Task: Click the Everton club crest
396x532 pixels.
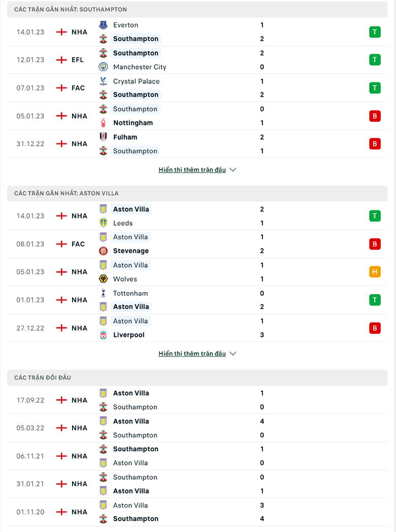Action: (103, 25)
